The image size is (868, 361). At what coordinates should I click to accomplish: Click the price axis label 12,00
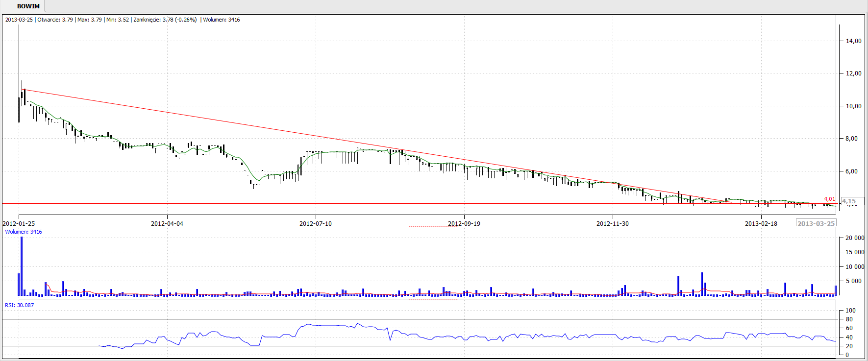854,73
